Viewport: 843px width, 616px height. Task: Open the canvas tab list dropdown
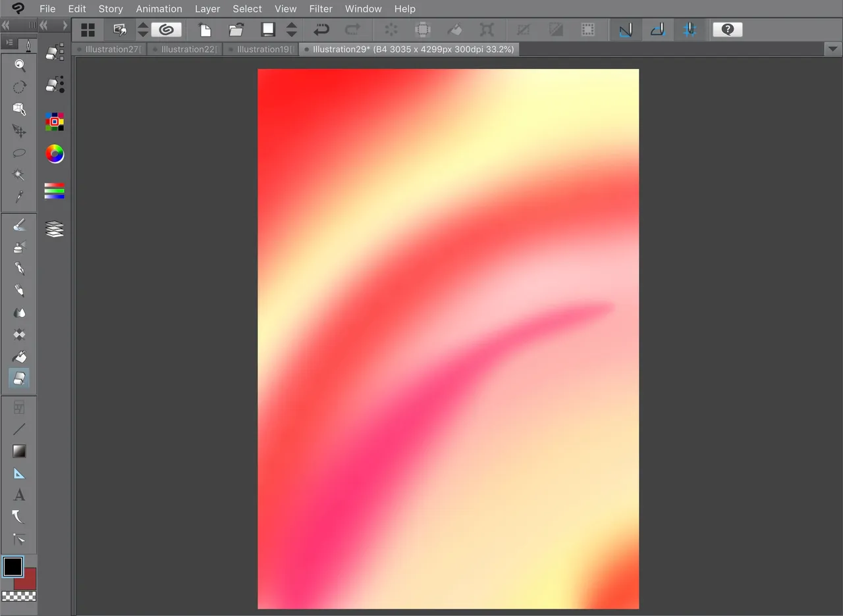[832, 49]
